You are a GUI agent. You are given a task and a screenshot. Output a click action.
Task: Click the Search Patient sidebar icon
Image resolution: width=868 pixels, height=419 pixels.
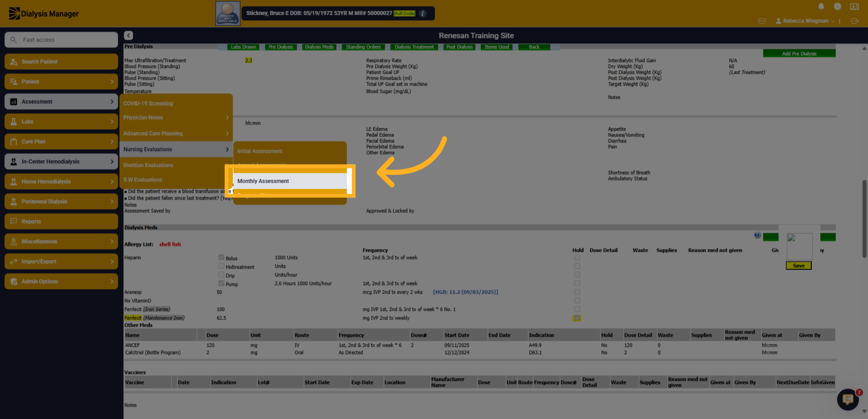pos(14,62)
